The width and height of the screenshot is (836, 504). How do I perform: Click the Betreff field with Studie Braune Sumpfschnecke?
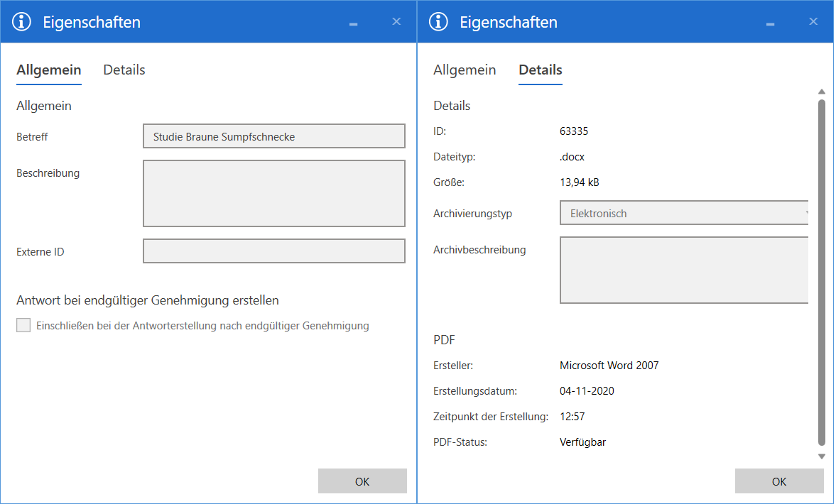point(274,136)
